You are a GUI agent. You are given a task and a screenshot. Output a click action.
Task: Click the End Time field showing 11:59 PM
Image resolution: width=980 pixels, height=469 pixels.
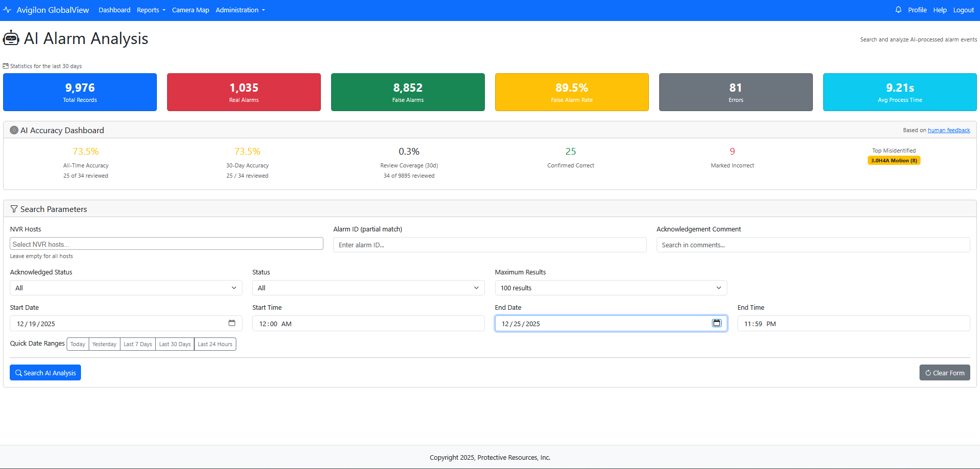pyautogui.click(x=854, y=324)
